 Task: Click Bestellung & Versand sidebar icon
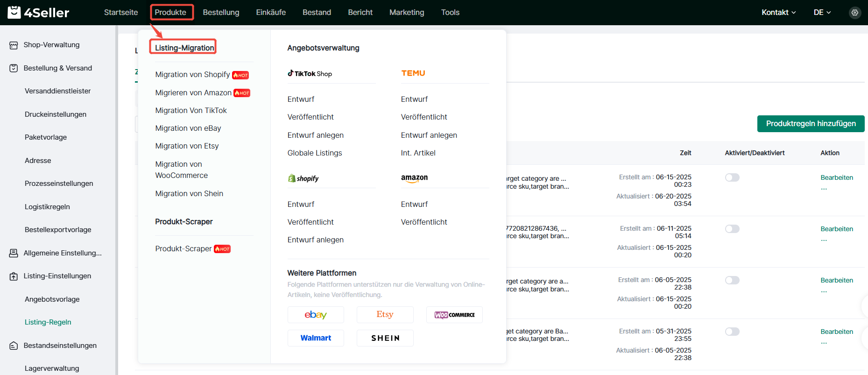coord(14,68)
